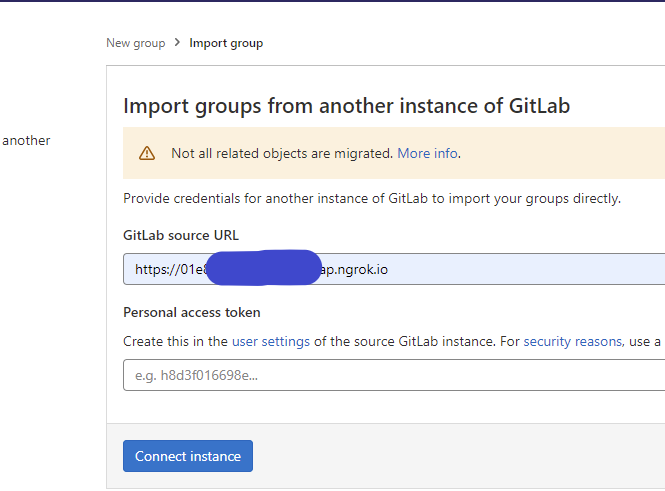Click the GitLab source URL label

[x=180, y=235]
